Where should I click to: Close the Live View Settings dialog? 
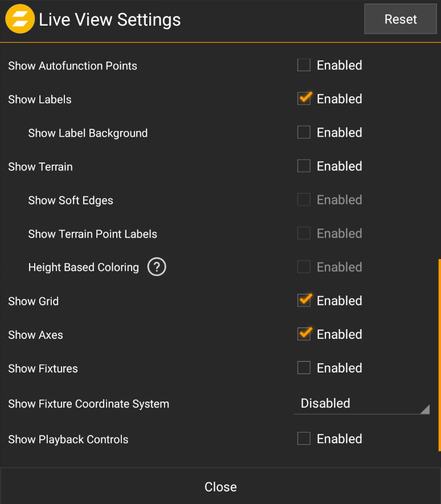click(x=220, y=487)
